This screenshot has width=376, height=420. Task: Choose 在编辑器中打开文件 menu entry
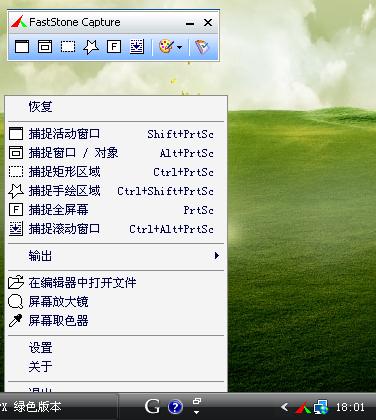(116, 283)
